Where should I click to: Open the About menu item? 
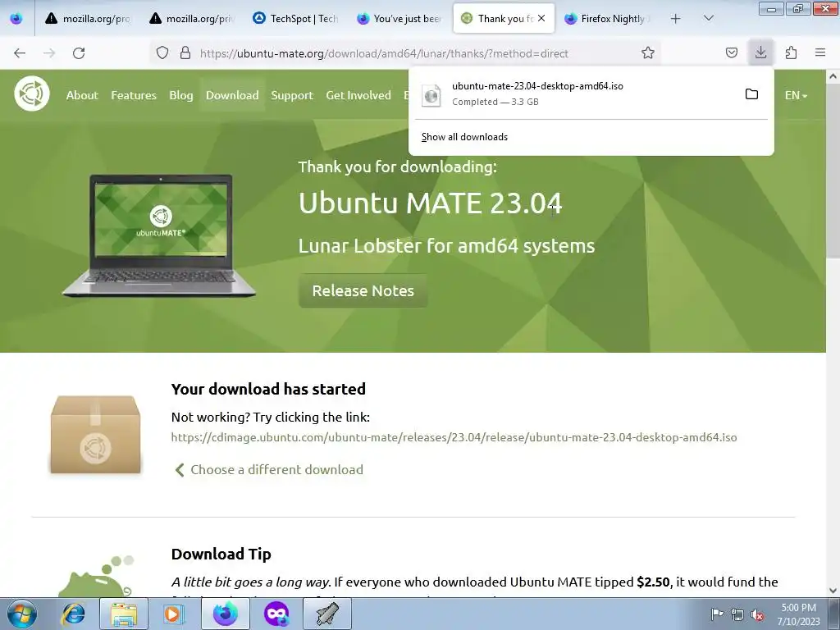coord(82,95)
